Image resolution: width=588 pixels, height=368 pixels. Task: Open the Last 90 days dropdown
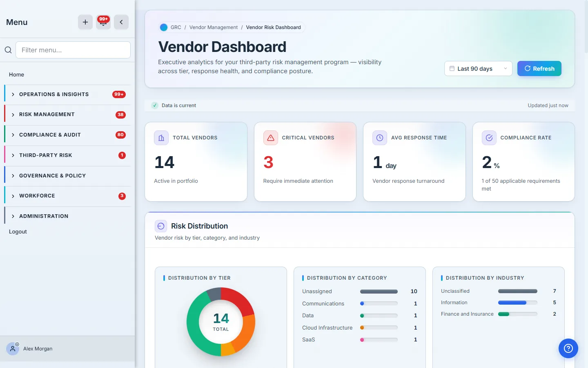[478, 69]
